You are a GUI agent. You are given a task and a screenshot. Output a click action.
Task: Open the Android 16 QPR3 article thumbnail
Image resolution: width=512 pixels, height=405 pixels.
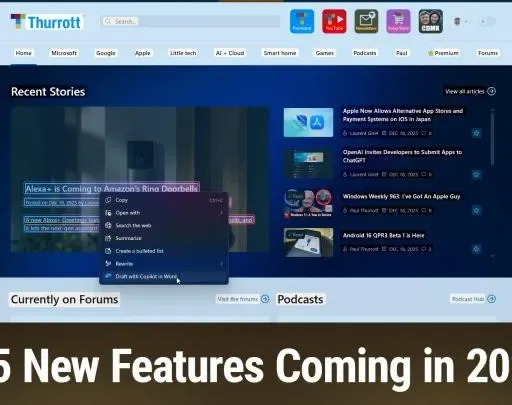pos(308,242)
